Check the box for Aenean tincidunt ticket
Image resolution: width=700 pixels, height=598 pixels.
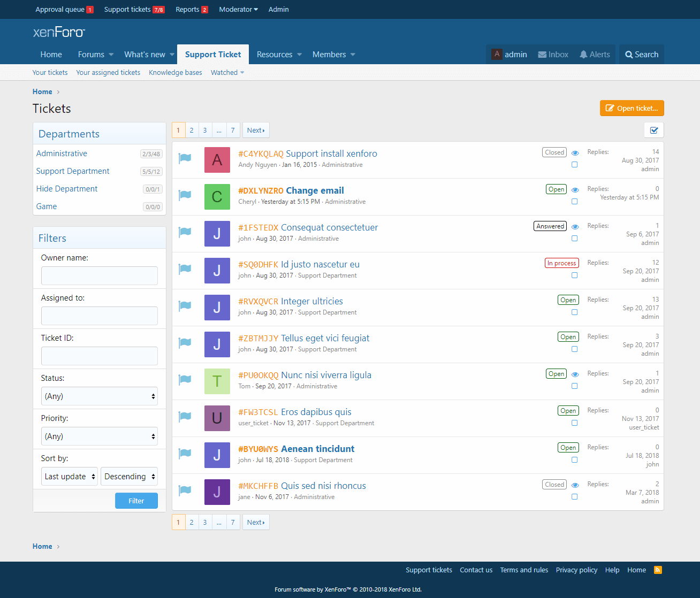(574, 460)
